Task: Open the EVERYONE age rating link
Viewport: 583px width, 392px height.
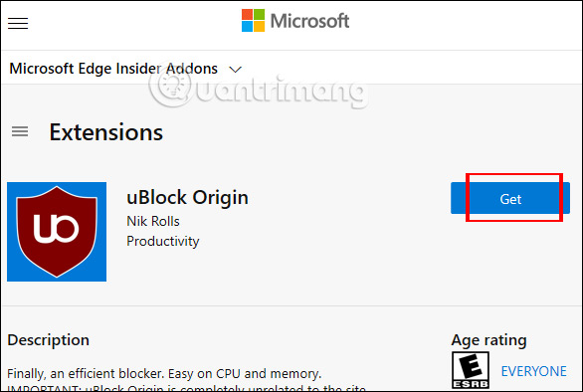Action: pos(533,371)
